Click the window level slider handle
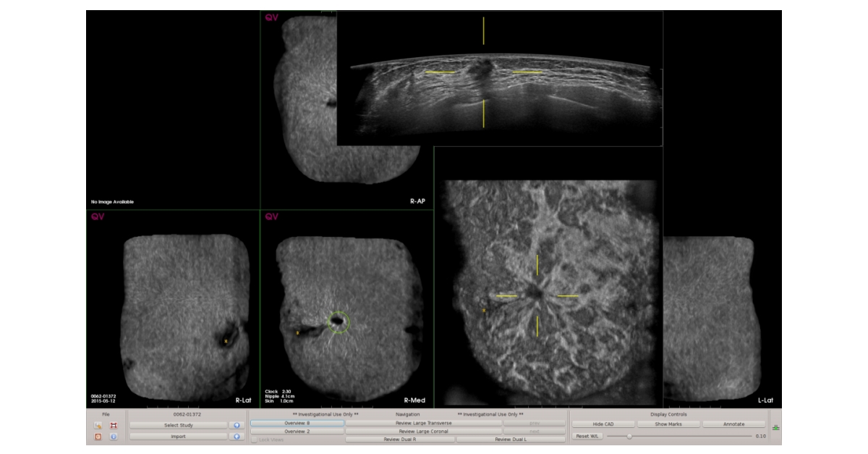868x454 pixels. tap(630, 437)
